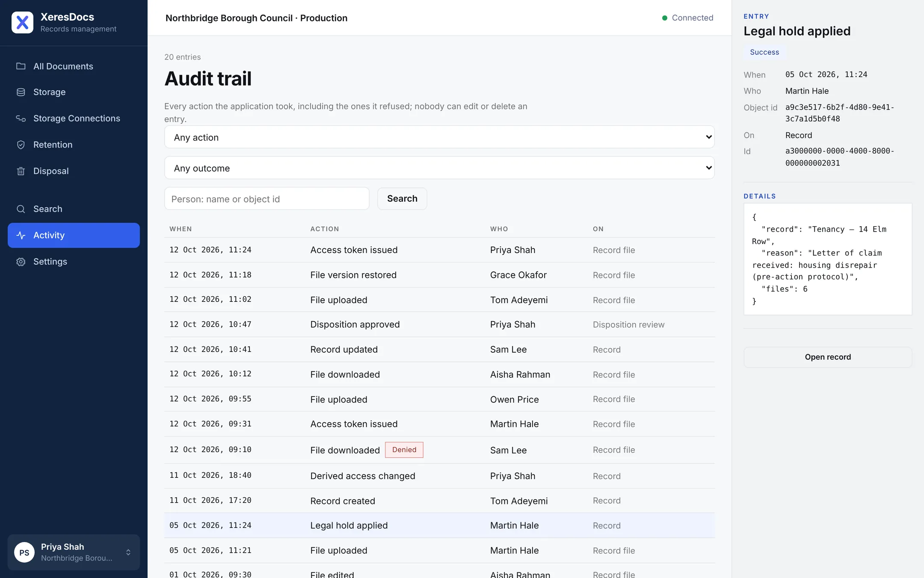Click the Connected status indicator
The width and height of the screenshot is (924, 578).
pyautogui.click(x=687, y=18)
